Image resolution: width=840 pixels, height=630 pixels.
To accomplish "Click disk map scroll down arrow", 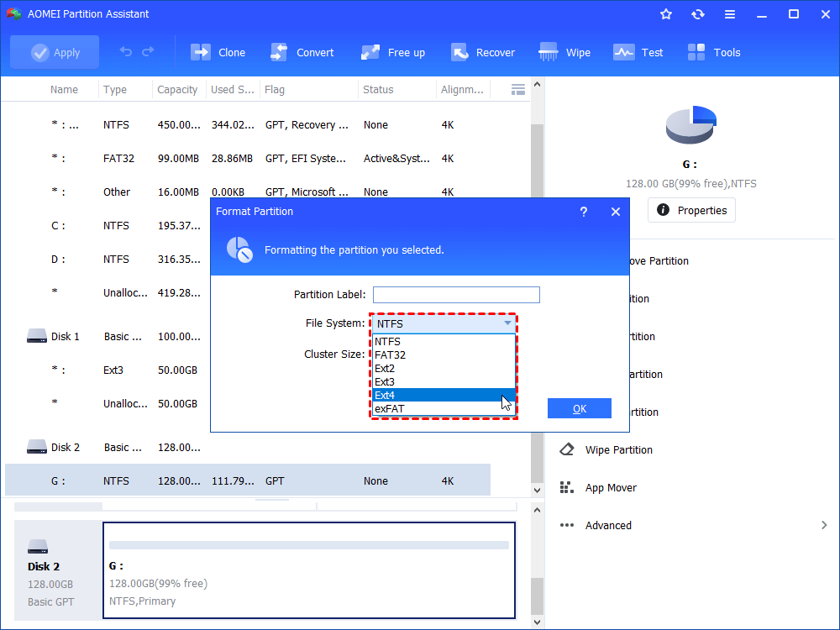I will (538, 622).
